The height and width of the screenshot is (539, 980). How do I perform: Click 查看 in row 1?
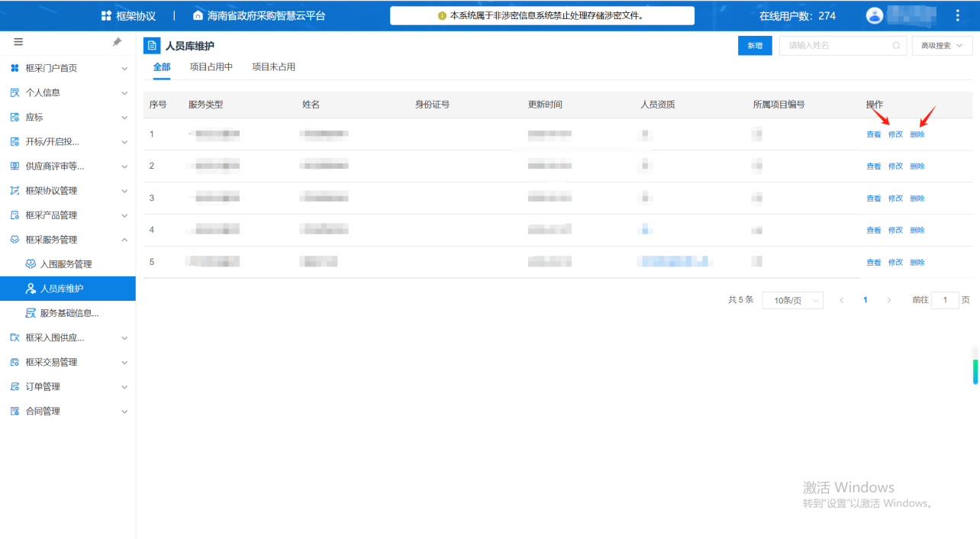coord(874,134)
